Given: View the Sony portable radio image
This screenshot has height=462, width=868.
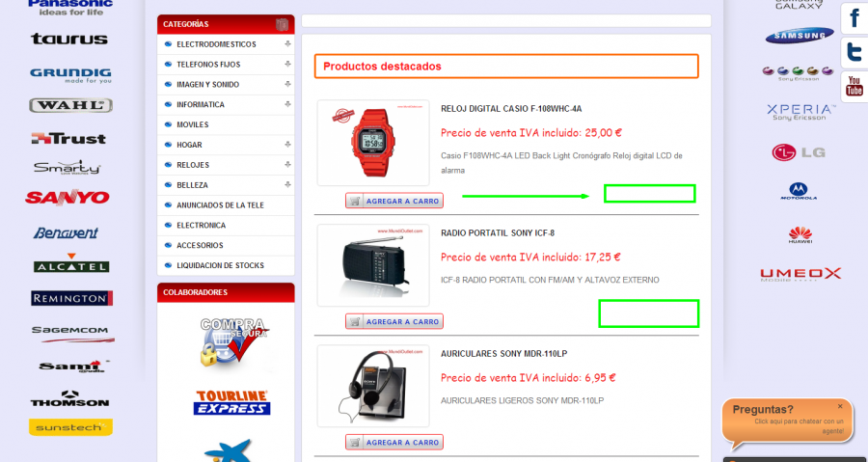Looking at the screenshot, I should point(373,265).
